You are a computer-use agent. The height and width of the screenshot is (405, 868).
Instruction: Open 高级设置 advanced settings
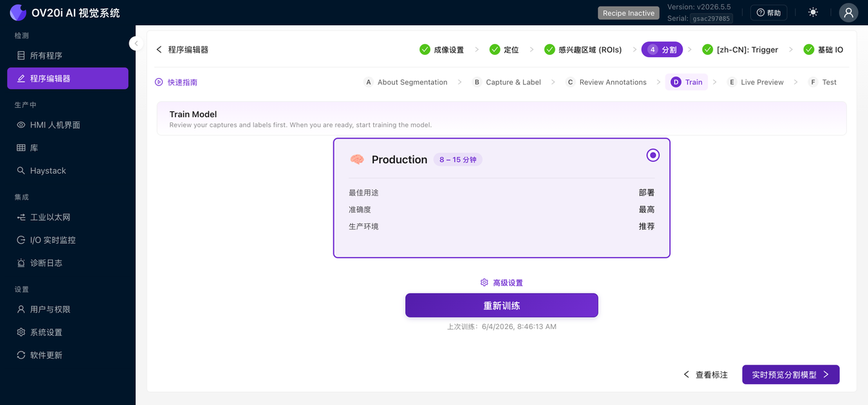coord(501,283)
